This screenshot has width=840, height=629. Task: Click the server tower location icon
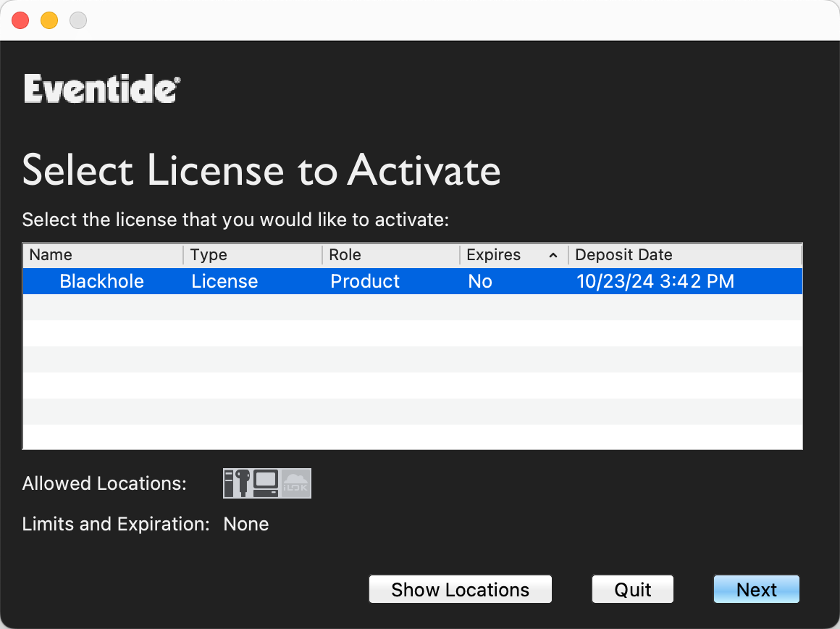[x=229, y=483]
